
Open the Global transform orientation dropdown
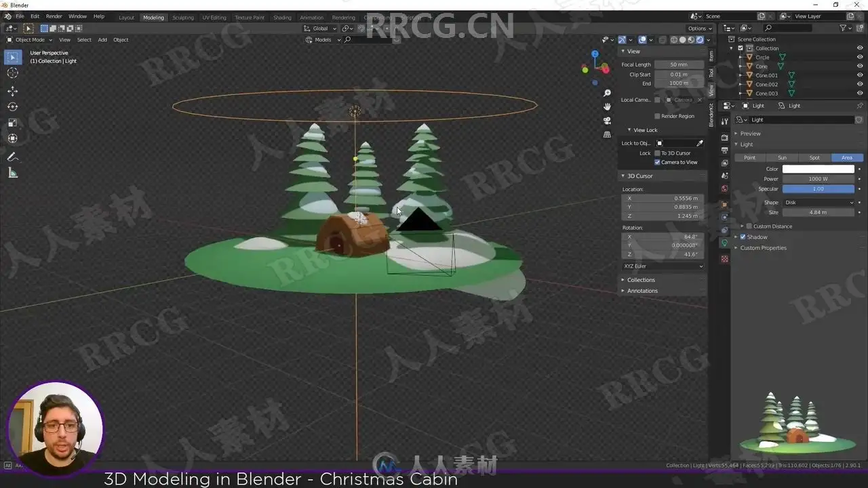[x=320, y=28]
